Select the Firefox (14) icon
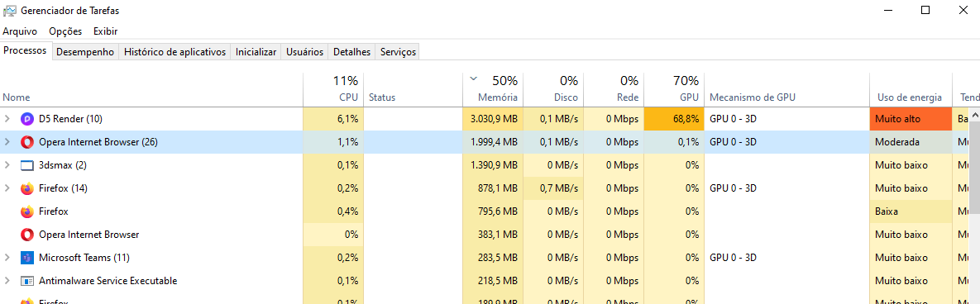980x304 pixels. 26,188
